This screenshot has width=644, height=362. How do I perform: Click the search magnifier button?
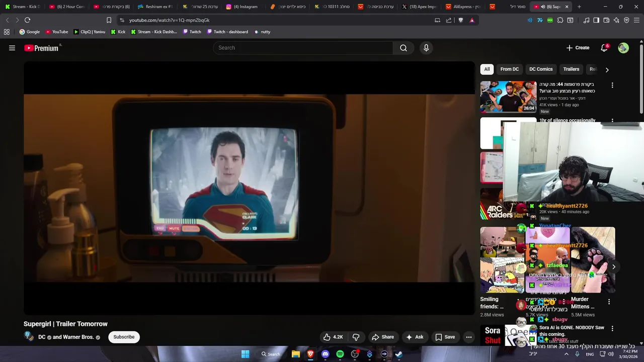pyautogui.click(x=404, y=48)
